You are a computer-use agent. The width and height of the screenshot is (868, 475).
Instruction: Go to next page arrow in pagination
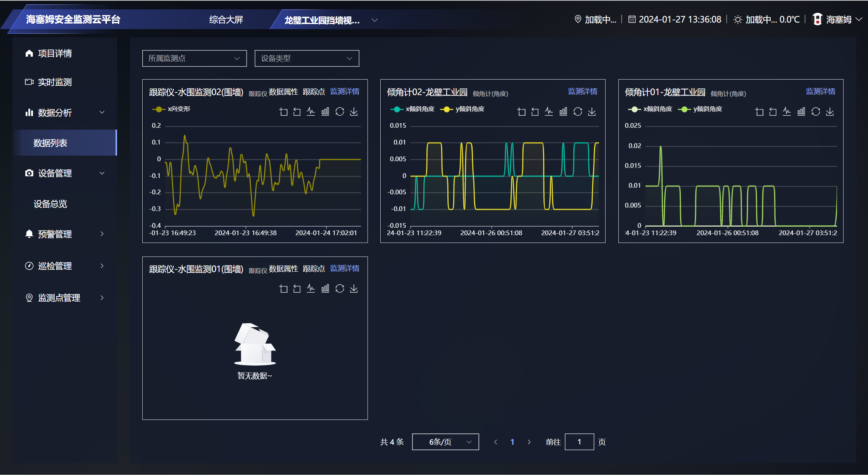pos(529,442)
